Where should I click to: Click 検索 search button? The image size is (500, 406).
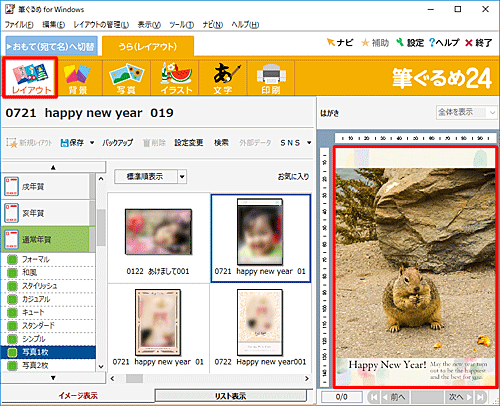221,143
